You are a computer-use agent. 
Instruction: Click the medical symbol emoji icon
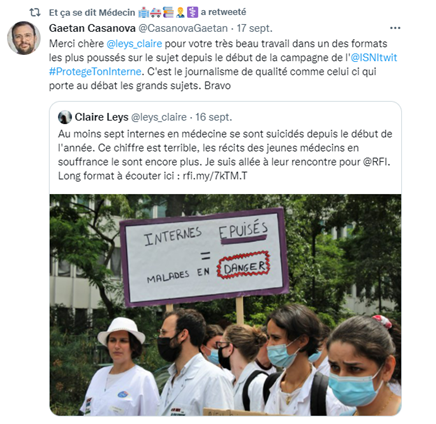[x=192, y=13]
